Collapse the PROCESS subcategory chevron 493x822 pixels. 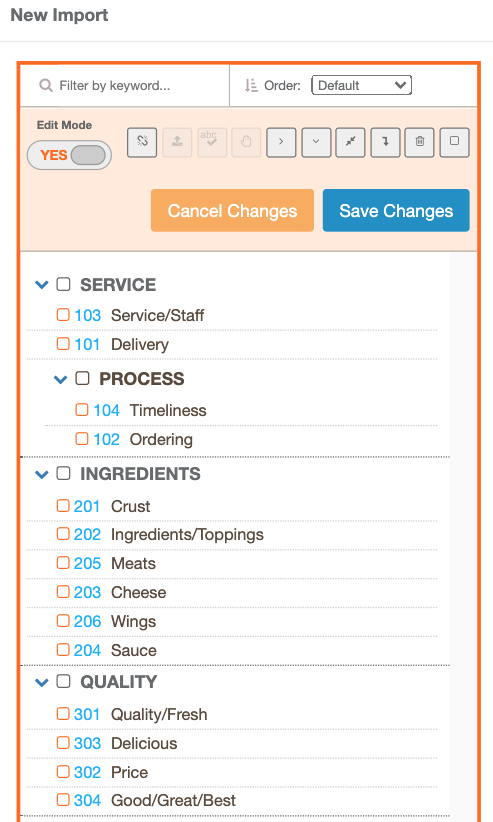[61, 379]
